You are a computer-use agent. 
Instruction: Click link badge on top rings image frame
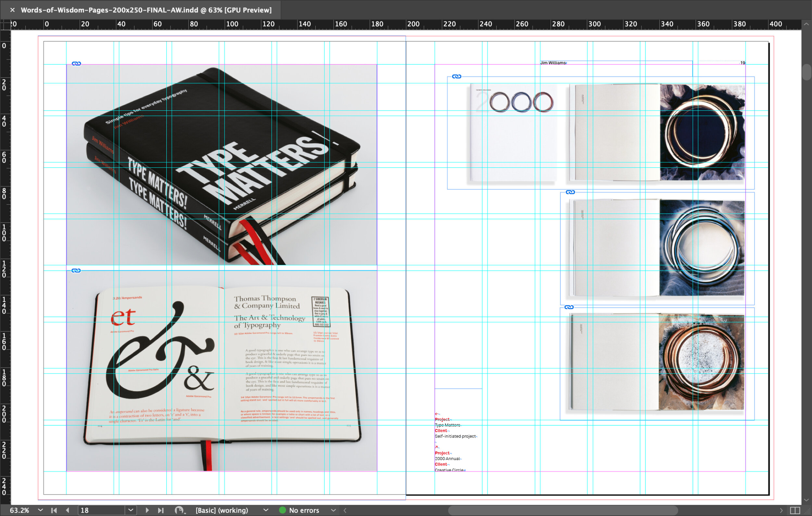click(457, 77)
